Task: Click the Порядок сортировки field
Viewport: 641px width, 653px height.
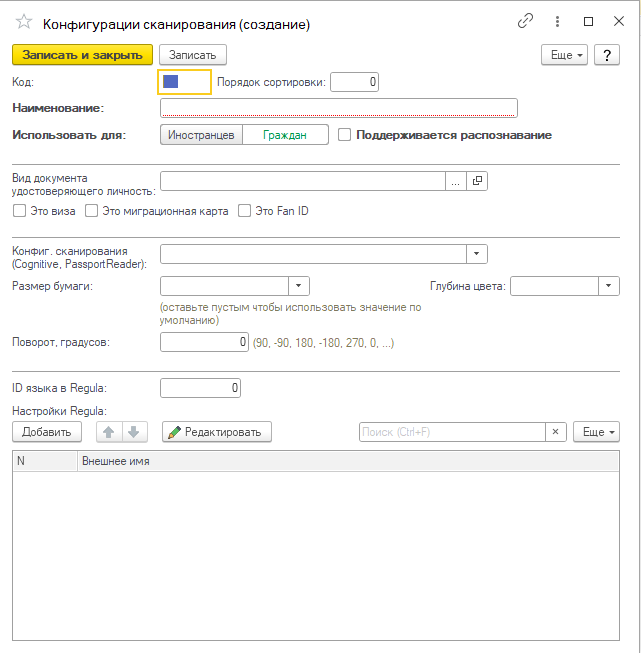Action: point(354,82)
